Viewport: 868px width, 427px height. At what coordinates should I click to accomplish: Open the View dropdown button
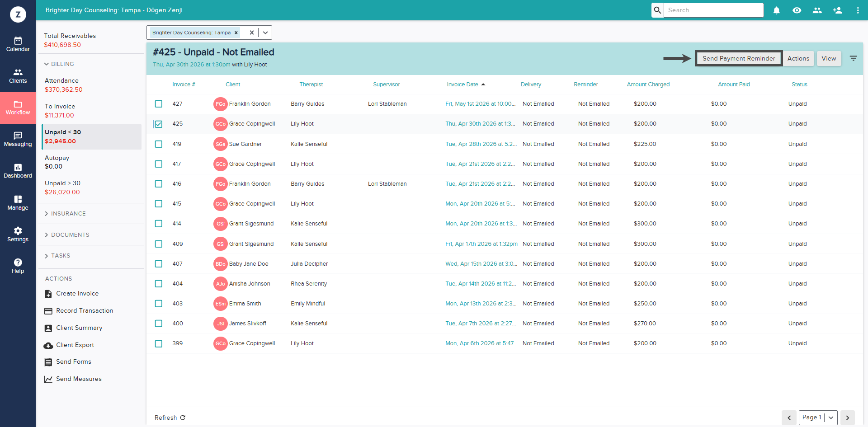coord(829,58)
